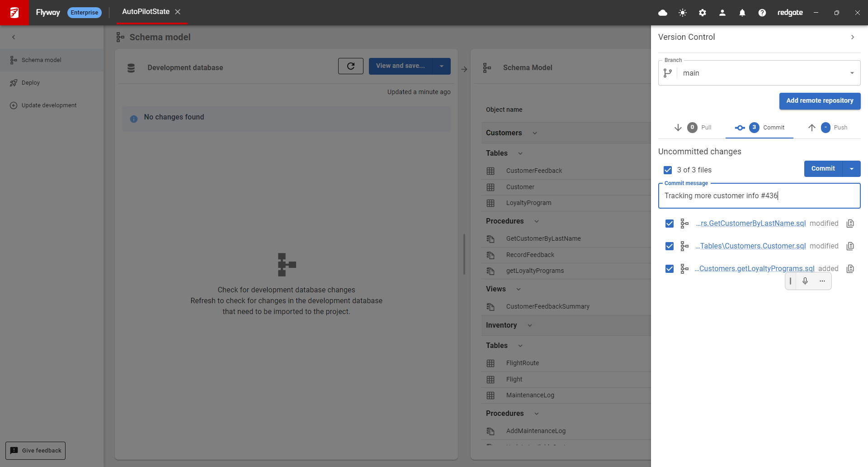Open settings via the gear icon
The width and height of the screenshot is (868, 467).
click(703, 13)
